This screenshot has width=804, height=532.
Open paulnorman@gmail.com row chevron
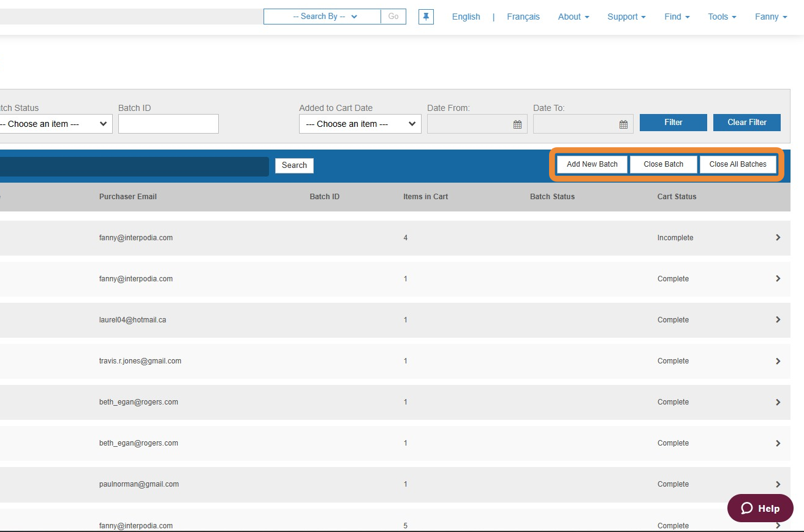coord(778,484)
